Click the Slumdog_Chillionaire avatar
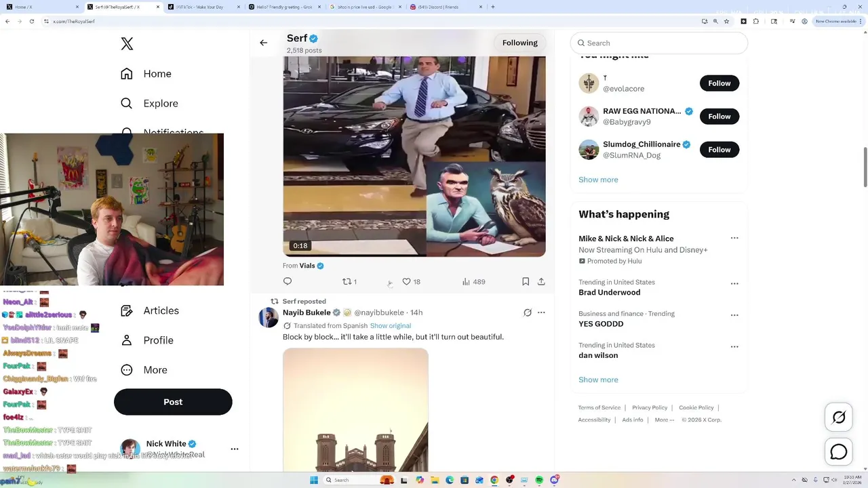This screenshot has height=488, width=868. click(x=589, y=150)
